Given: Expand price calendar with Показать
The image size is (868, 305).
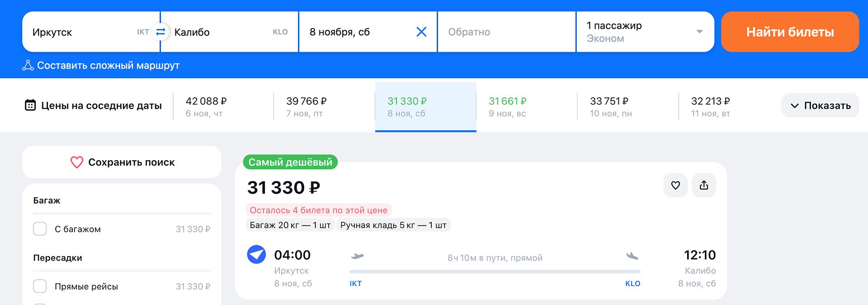Looking at the screenshot, I should [x=820, y=106].
